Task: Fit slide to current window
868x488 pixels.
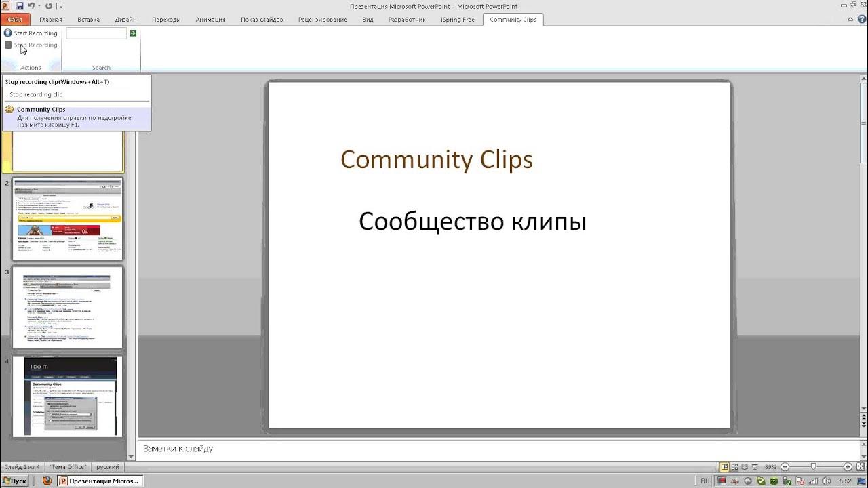Action: click(861, 467)
